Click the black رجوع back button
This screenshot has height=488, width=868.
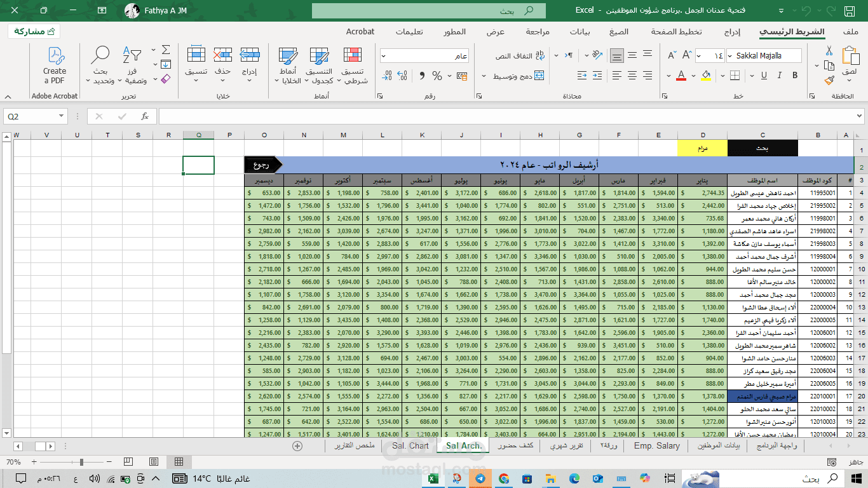pyautogui.click(x=261, y=165)
